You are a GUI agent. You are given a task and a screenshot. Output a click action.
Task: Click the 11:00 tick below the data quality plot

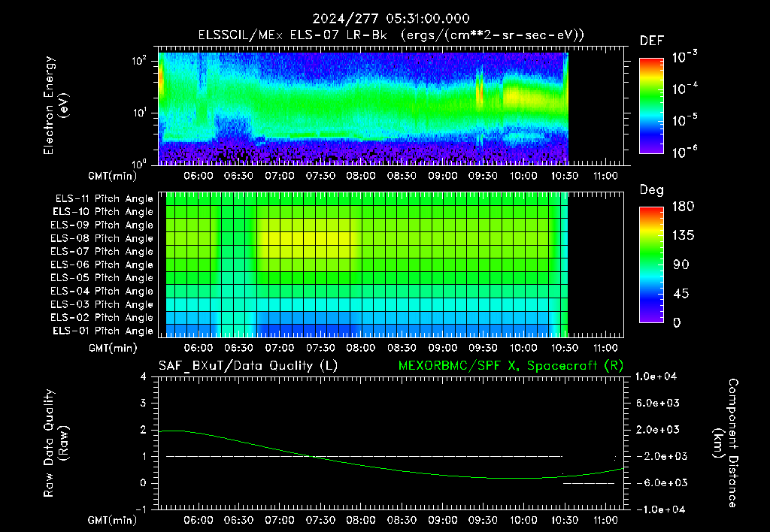click(x=605, y=520)
